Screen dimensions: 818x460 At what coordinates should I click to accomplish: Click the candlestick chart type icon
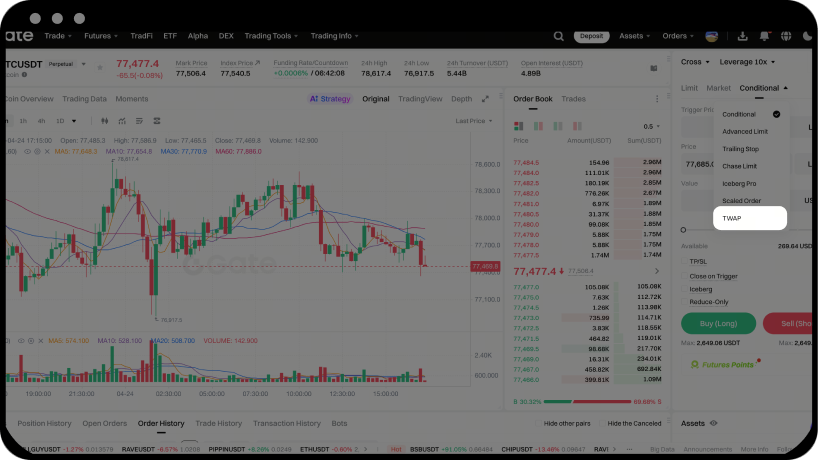tap(106, 121)
